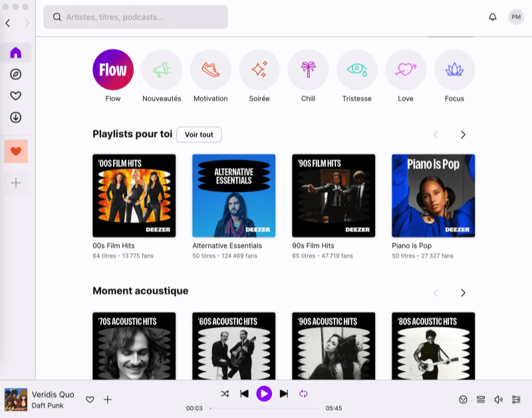This screenshot has width=532, height=418.
Task: Open the notifications bell icon
Action: pyautogui.click(x=492, y=17)
